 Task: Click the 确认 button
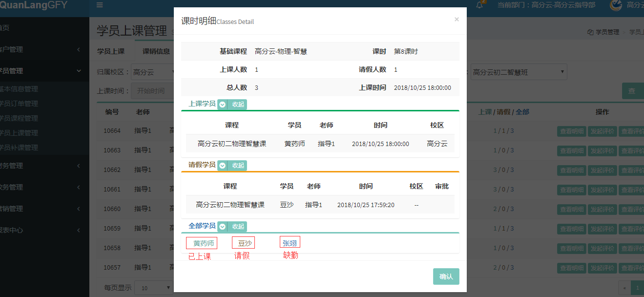click(446, 276)
